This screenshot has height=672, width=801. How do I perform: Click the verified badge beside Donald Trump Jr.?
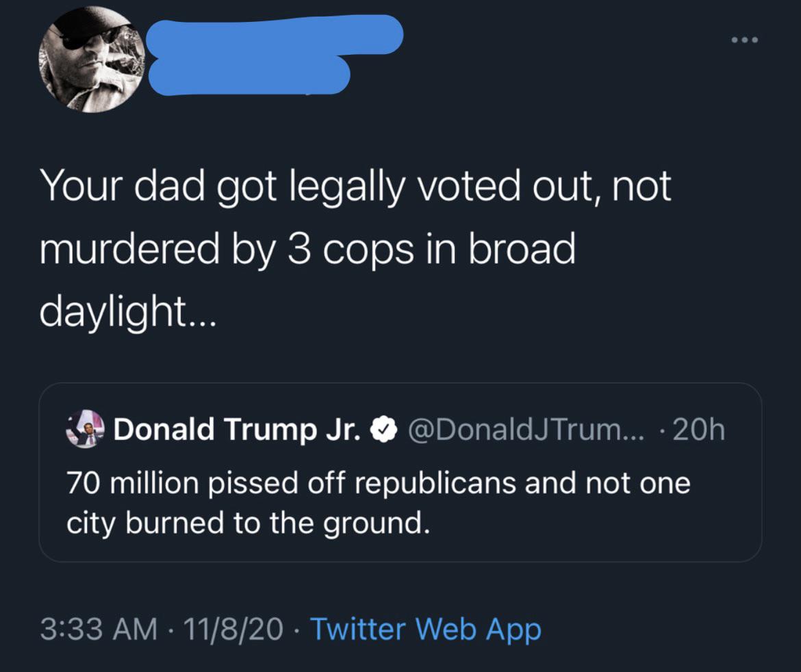[x=385, y=430]
